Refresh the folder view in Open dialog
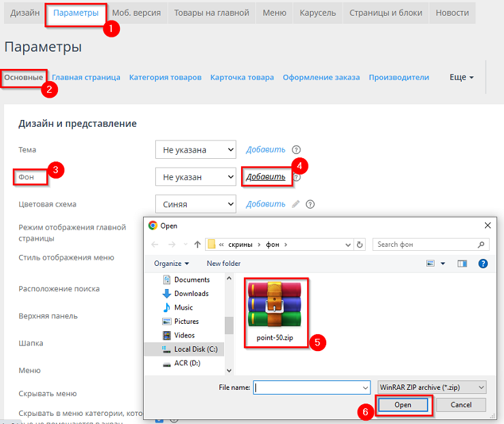The height and width of the screenshot is (424, 504). [x=360, y=244]
